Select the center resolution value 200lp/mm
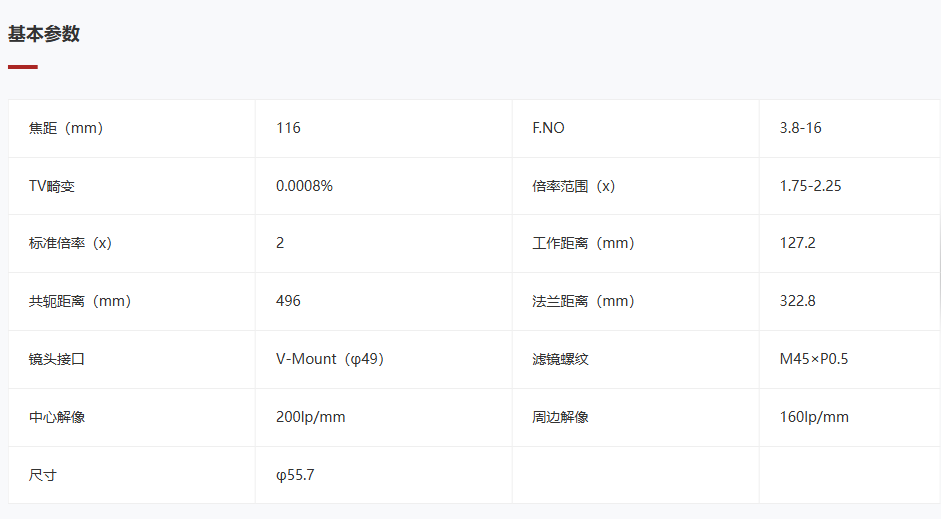 point(311,417)
